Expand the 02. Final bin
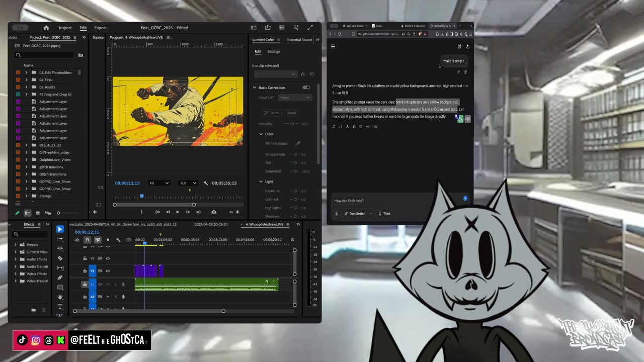Viewport: 644px width, 362px height. [26, 80]
